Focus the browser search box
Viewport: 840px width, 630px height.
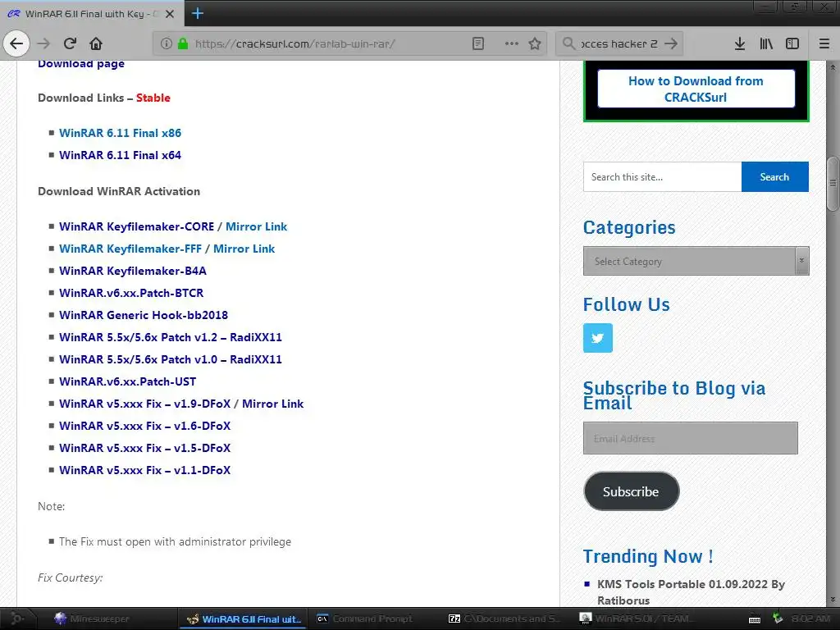(619, 43)
